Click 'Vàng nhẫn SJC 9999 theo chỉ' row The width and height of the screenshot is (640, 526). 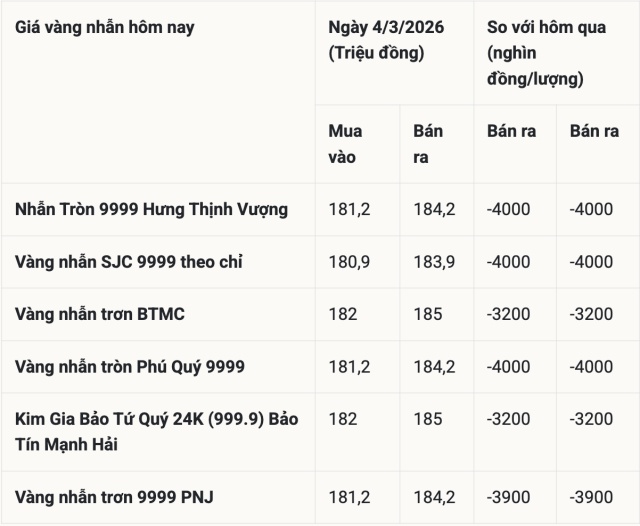(x=129, y=262)
